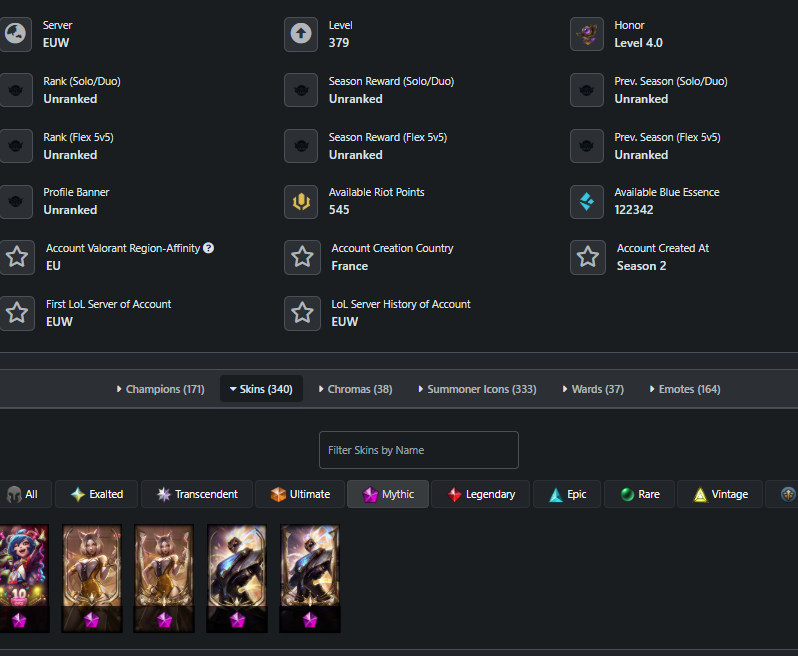Filter skins by Transcendent rarity
The height and width of the screenshot is (656, 798).
(197, 494)
